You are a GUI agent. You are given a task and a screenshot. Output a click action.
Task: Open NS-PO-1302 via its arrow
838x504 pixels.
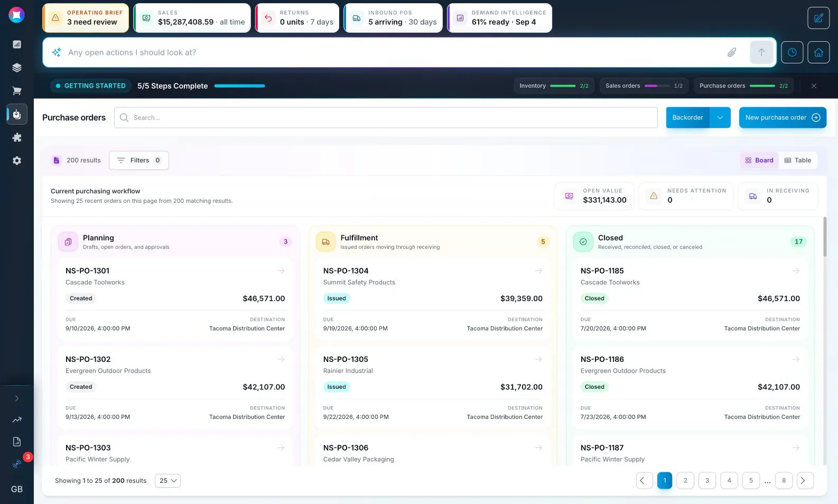(281, 359)
